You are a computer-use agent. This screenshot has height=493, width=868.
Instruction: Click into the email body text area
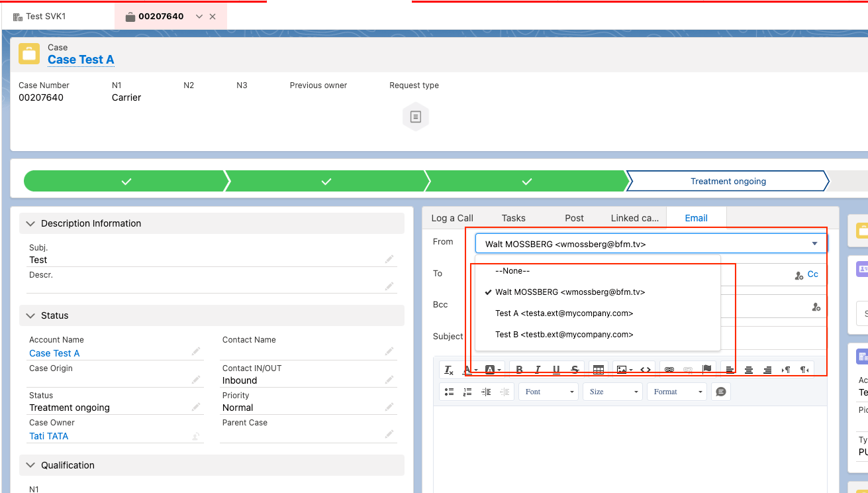click(630, 449)
